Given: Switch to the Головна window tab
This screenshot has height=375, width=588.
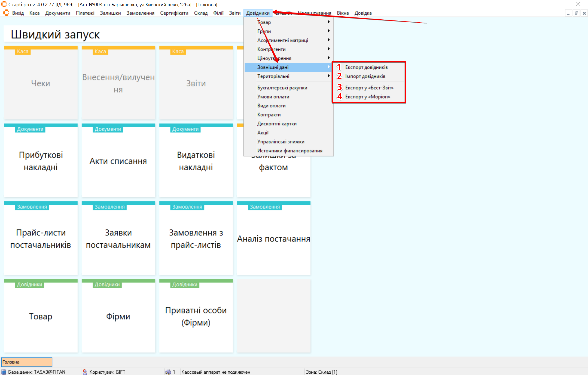Looking at the screenshot, I should pyautogui.click(x=27, y=362).
